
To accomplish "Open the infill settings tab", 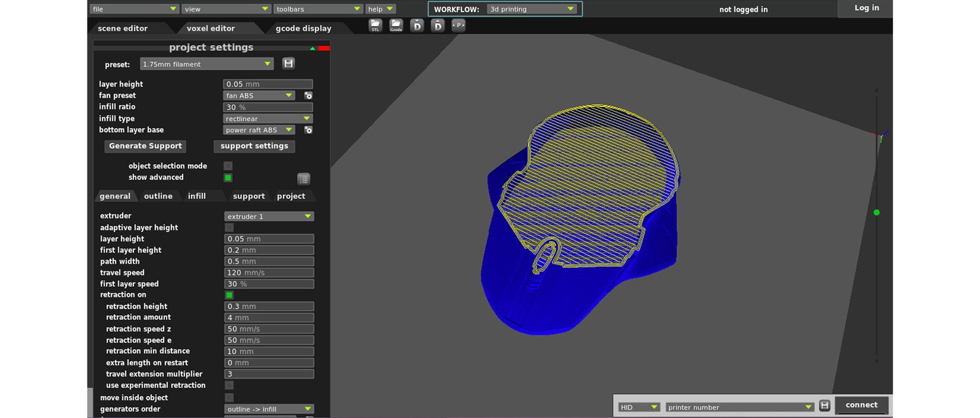I will tap(197, 196).
